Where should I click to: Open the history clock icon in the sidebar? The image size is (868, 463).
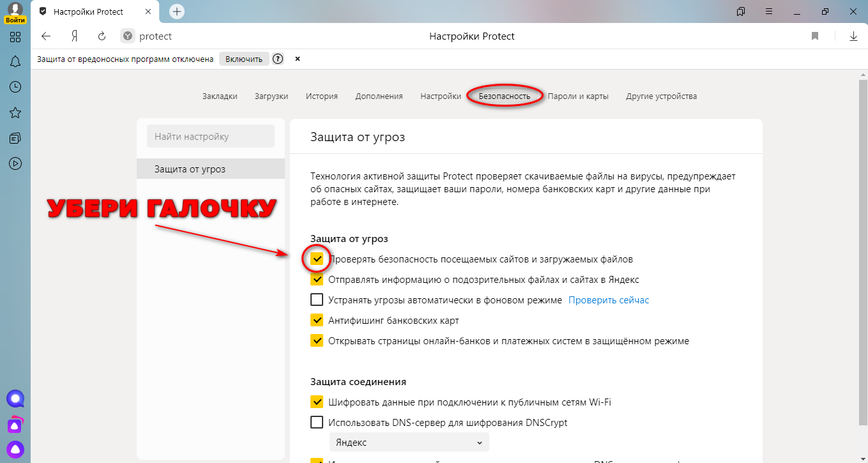15,87
